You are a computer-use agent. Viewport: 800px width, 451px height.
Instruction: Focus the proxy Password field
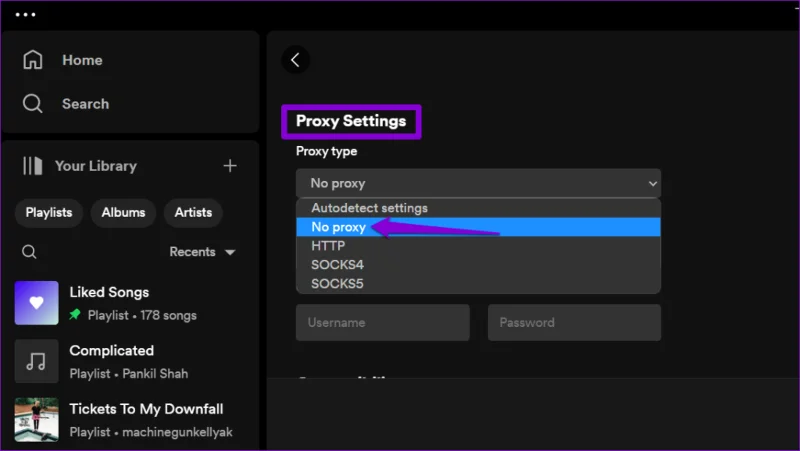pos(574,322)
